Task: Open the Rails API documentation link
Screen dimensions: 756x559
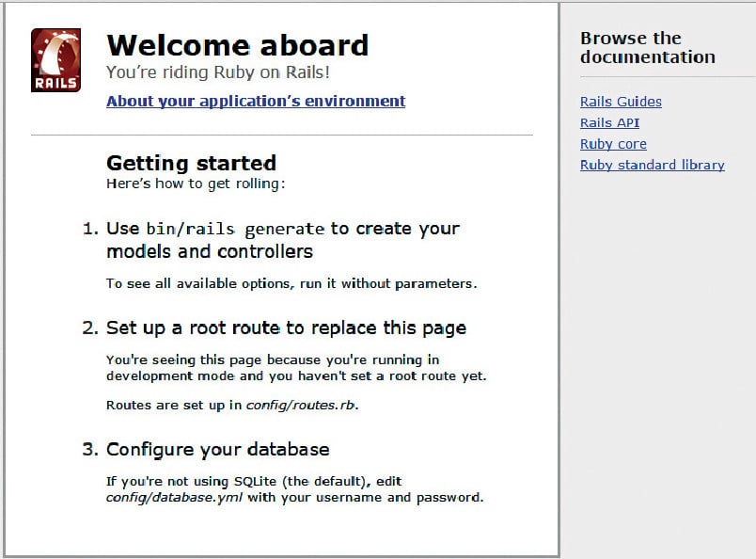Action: (609, 123)
